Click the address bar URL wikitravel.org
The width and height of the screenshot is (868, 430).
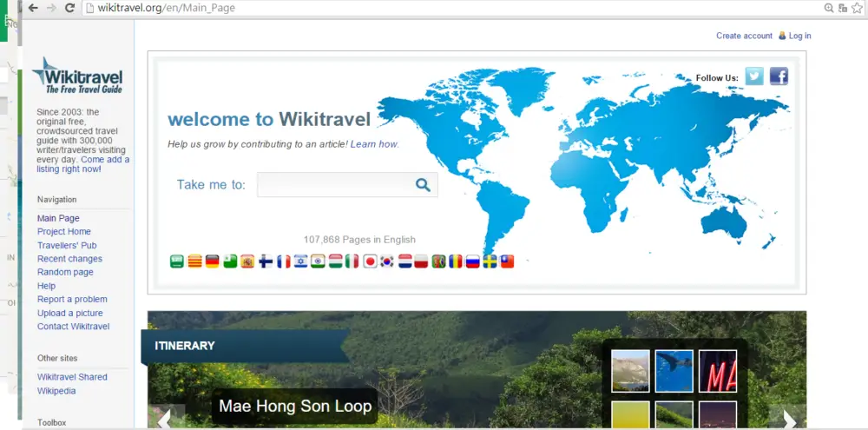tap(166, 8)
